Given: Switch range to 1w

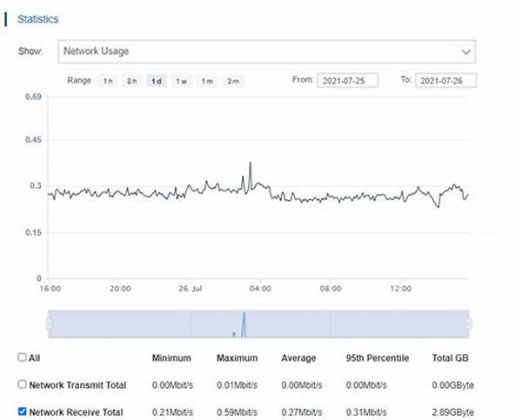Looking at the screenshot, I should pos(182,81).
